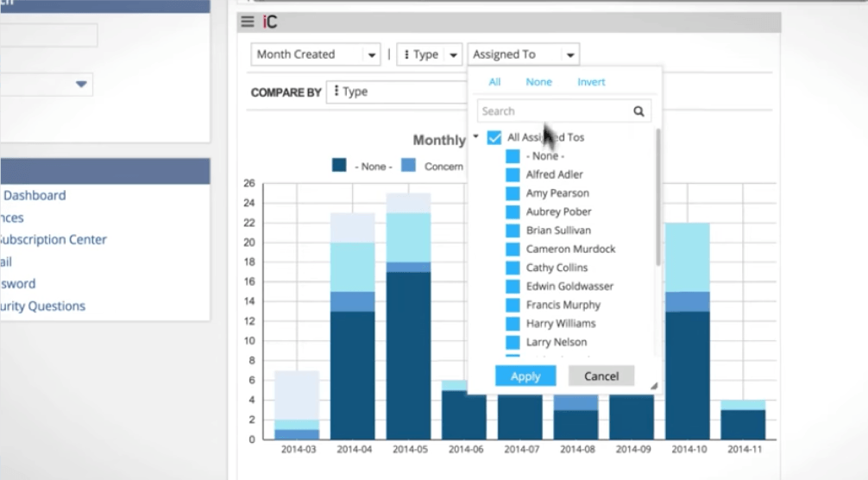The height and width of the screenshot is (480, 868).
Task: Click the iC logo in header
Action: [x=269, y=22]
